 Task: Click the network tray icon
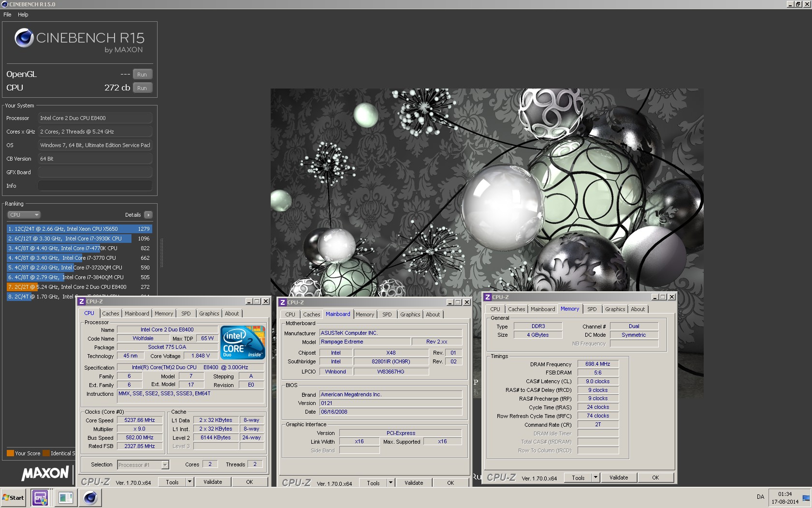pos(806,498)
